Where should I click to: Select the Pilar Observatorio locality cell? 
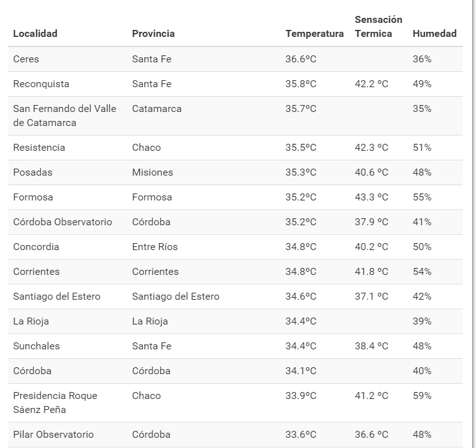tap(53, 435)
